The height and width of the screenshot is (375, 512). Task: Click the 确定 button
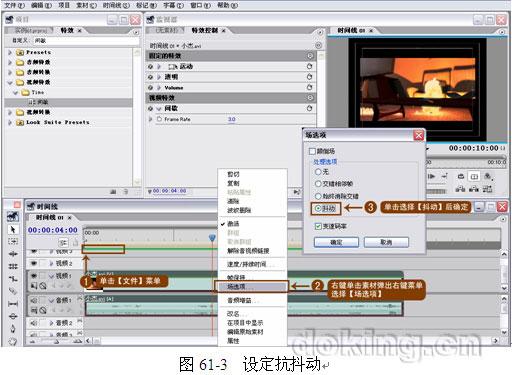pos(336,242)
